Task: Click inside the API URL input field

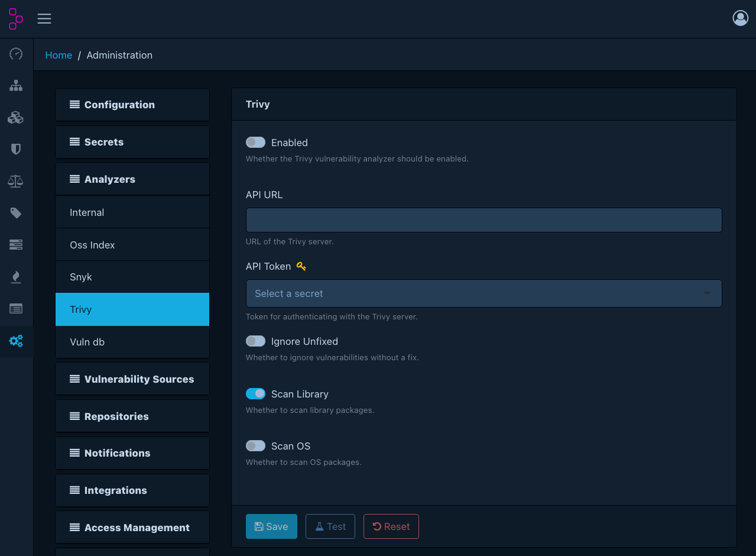Action: tap(484, 219)
